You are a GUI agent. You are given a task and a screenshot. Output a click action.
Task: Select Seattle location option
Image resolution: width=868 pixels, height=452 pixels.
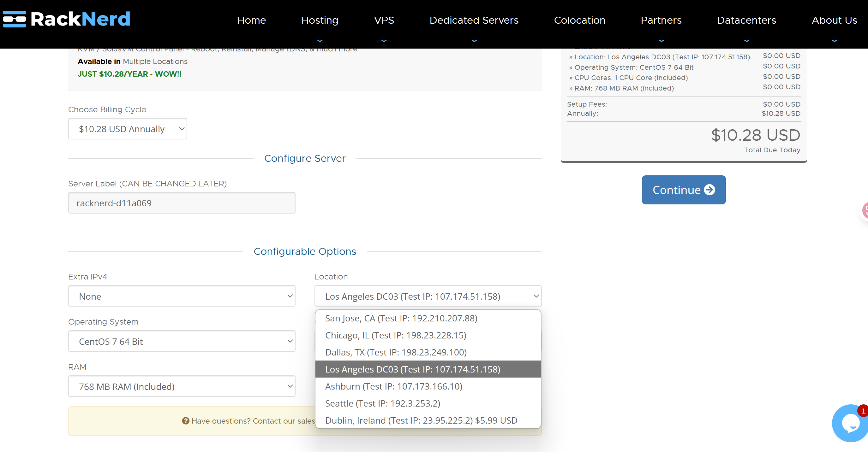click(428, 403)
